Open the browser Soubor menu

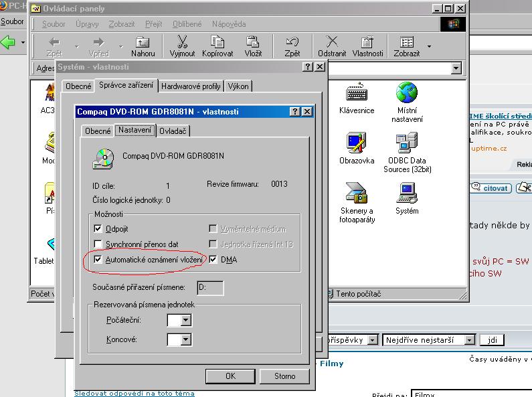[12, 21]
